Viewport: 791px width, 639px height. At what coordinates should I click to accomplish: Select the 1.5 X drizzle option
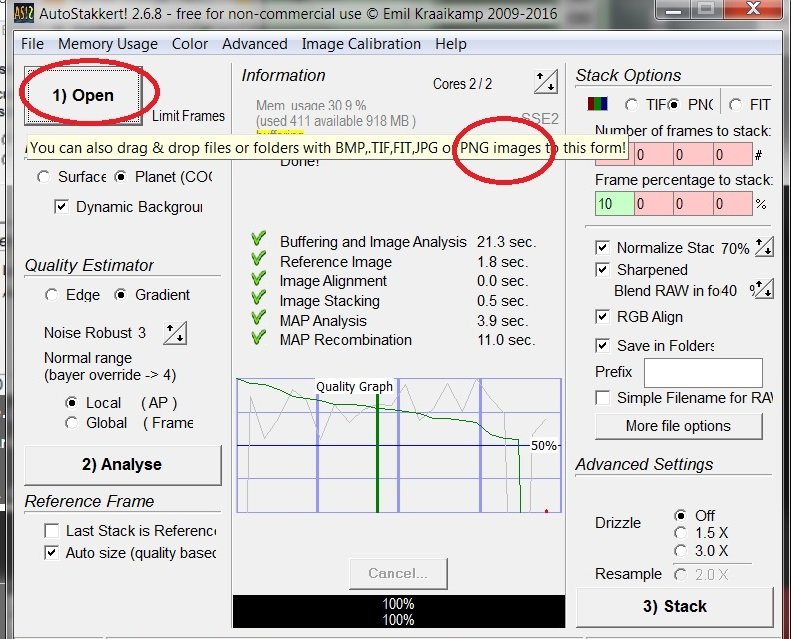(681, 533)
